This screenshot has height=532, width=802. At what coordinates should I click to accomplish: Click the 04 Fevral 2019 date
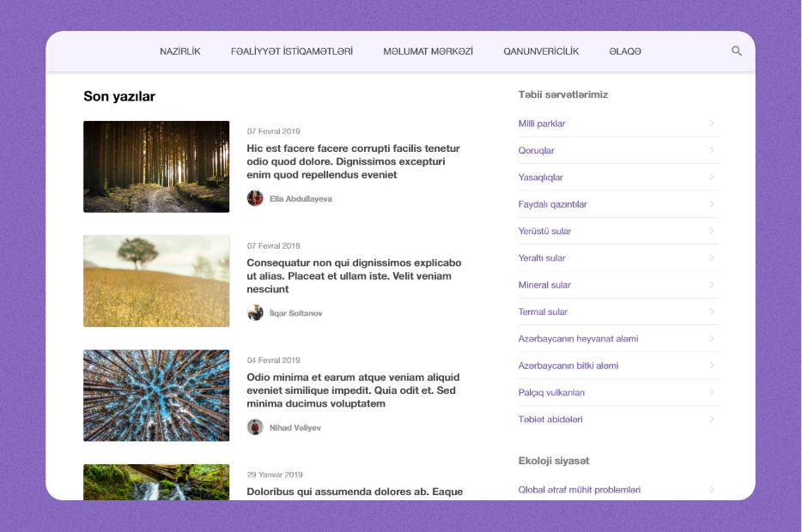click(273, 360)
